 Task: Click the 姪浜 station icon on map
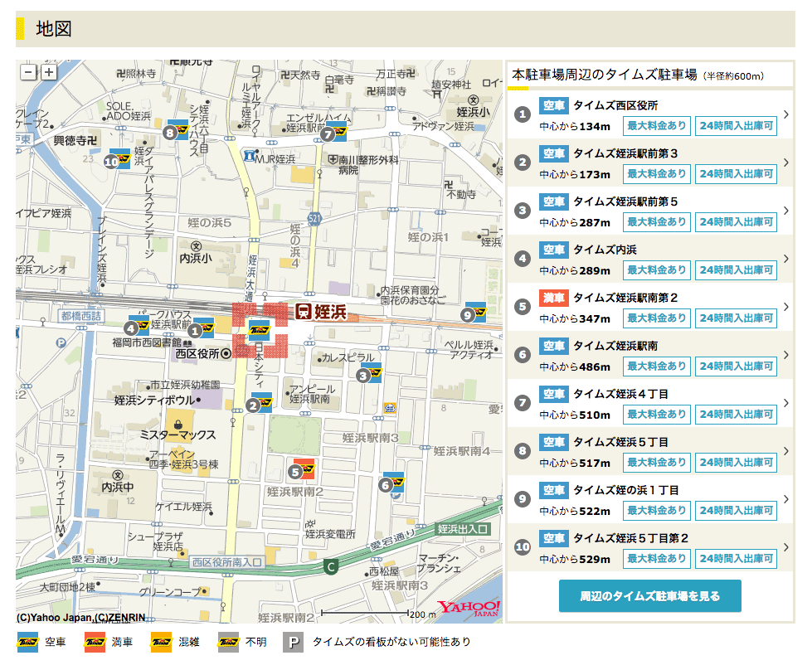pos(304,312)
